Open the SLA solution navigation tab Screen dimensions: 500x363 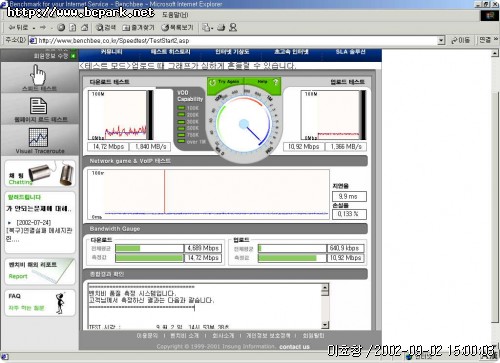[x=350, y=52]
